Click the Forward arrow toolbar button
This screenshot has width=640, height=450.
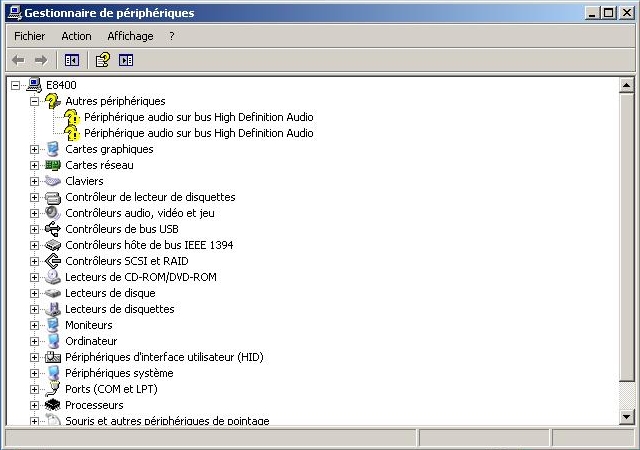41,60
